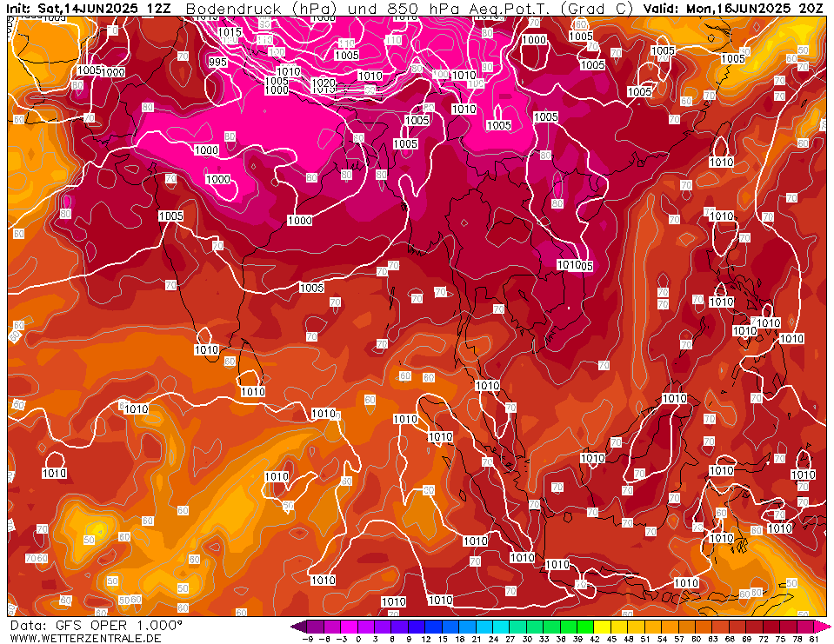Click the purple legend swatch between -9 and -6
This screenshot has width=834, height=644.
pyautogui.click(x=316, y=627)
